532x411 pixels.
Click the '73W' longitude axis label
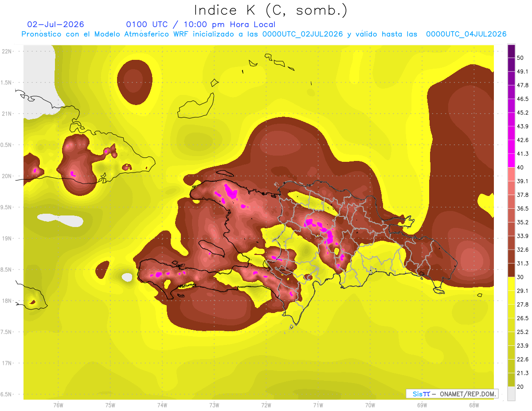point(214,405)
